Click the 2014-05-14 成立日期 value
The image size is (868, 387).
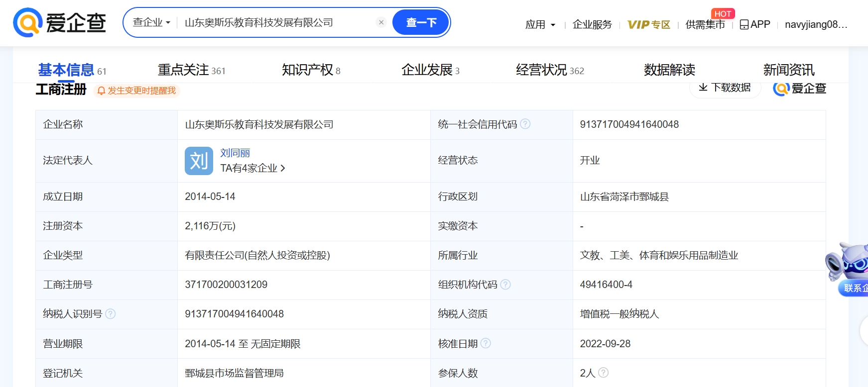[210, 196]
